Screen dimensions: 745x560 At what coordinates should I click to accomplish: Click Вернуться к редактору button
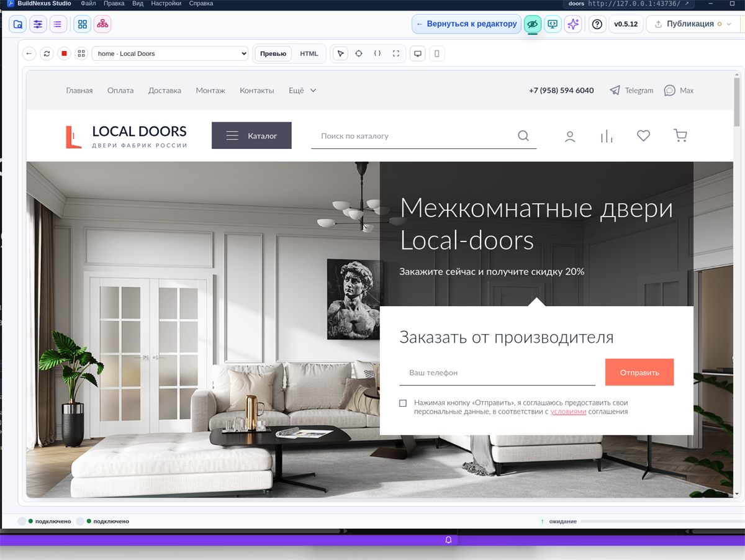click(x=466, y=24)
